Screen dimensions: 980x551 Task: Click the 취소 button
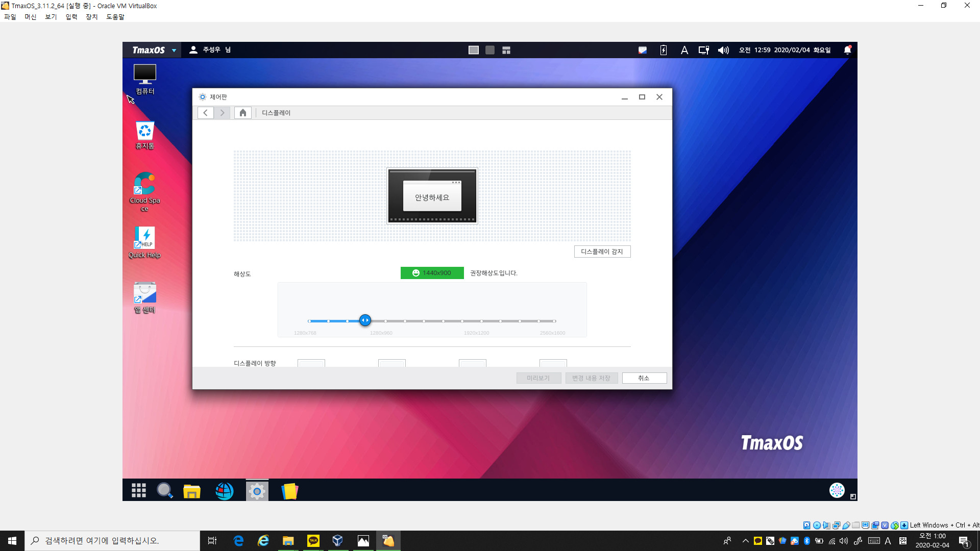pyautogui.click(x=644, y=378)
